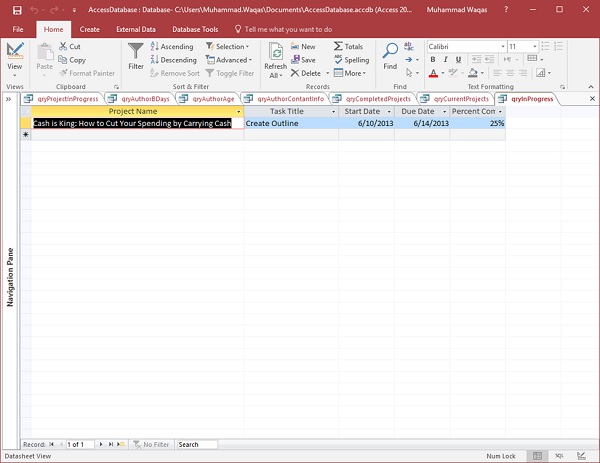Click the font color A swatch
The height and width of the screenshot is (463, 600).
[434, 73]
